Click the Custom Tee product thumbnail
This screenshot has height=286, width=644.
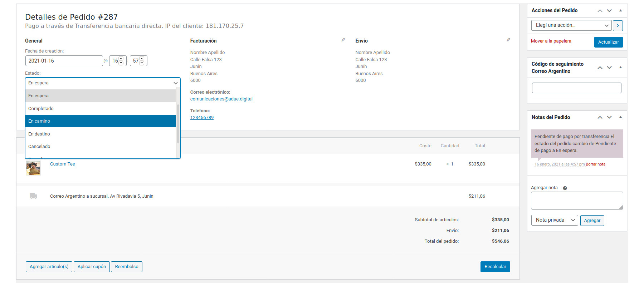(x=33, y=168)
